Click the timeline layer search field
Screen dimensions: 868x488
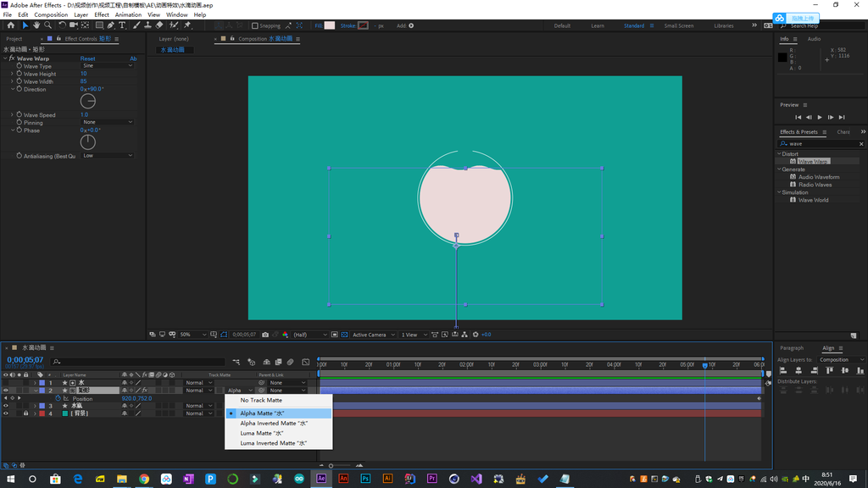tap(136, 362)
